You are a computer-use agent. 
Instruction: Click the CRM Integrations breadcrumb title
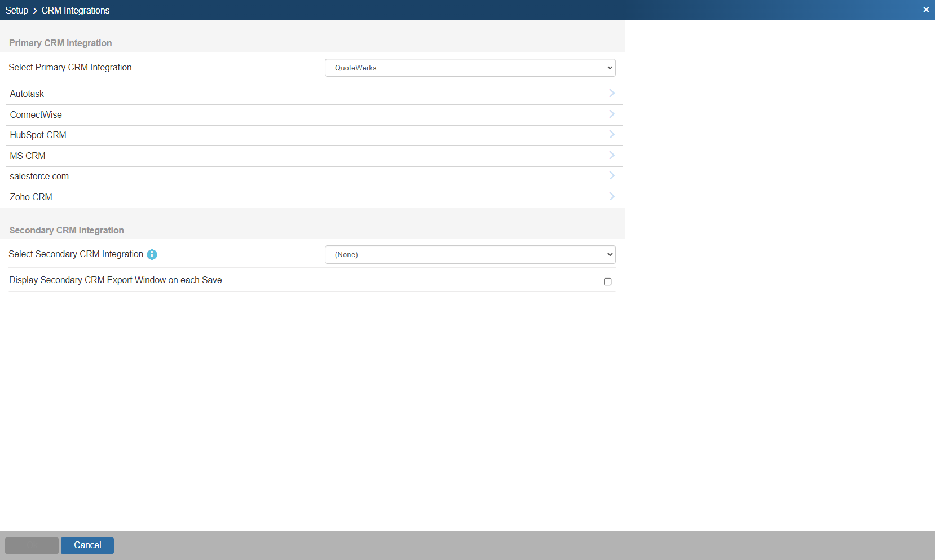76,10
